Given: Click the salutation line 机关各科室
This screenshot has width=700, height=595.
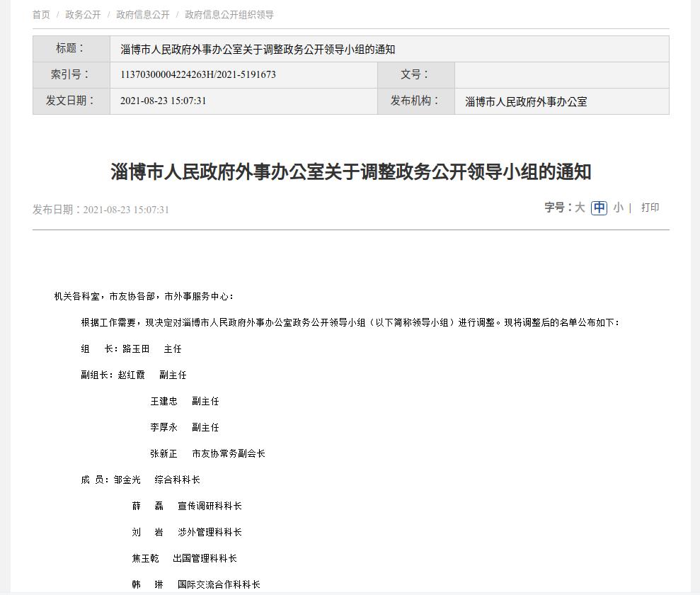Looking at the screenshot, I should (x=144, y=296).
